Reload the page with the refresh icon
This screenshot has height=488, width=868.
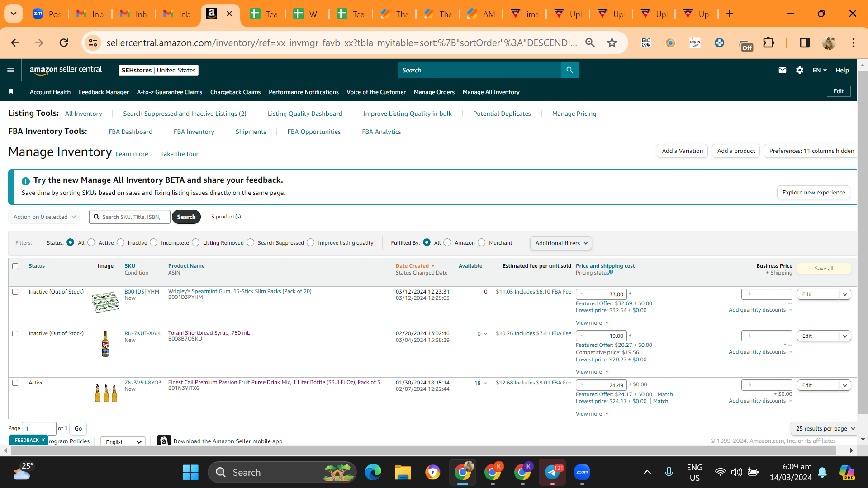[x=64, y=43]
